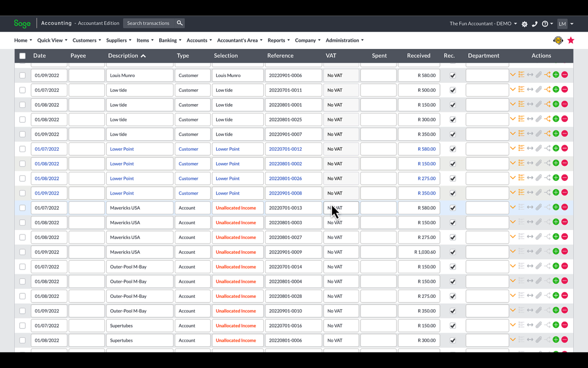Click the support assistant smiley icon
The width and height of the screenshot is (588, 368).
click(x=558, y=40)
